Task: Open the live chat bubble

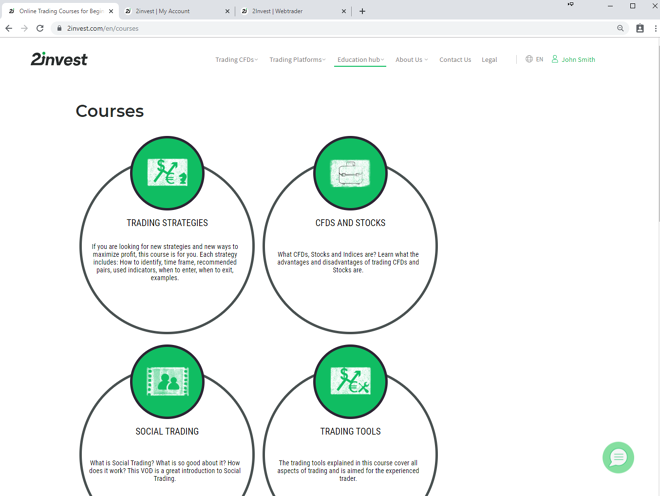Action: 618,457
